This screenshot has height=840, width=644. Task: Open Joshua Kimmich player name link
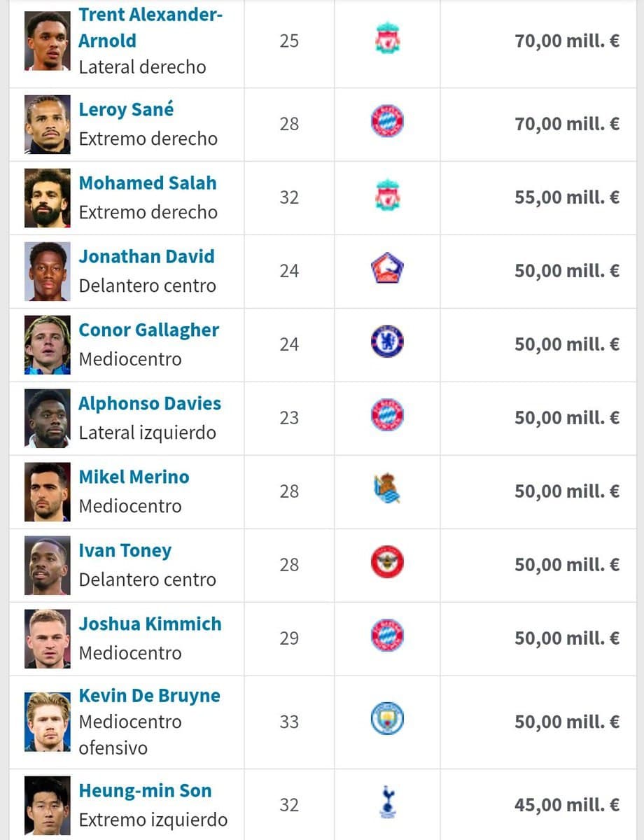point(150,624)
